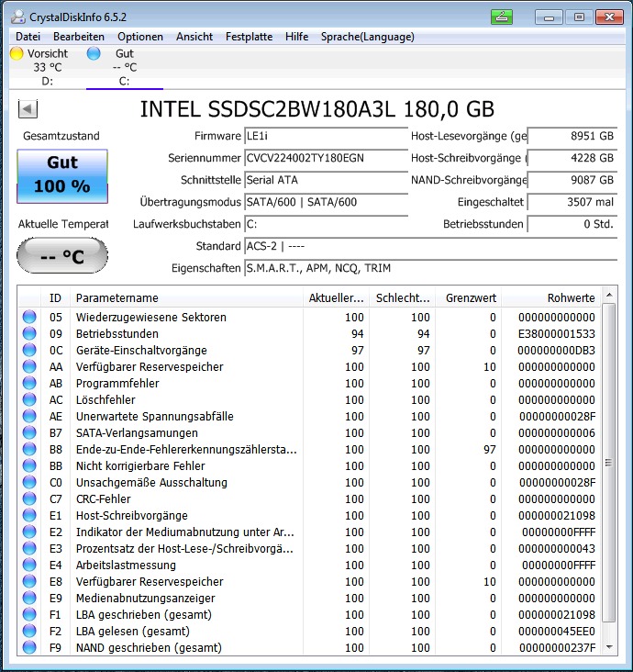Open the Optionen menu
This screenshot has width=633, height=672.
click(140, 37)
